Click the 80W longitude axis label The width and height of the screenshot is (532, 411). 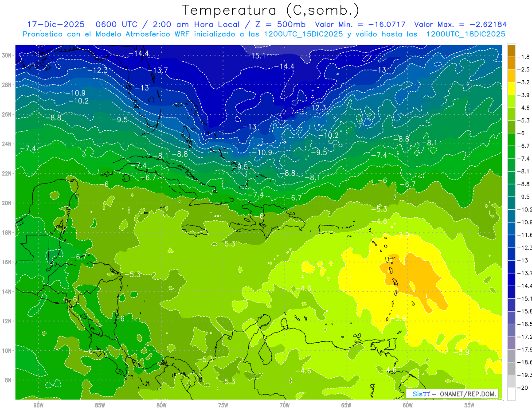point(161,405)
